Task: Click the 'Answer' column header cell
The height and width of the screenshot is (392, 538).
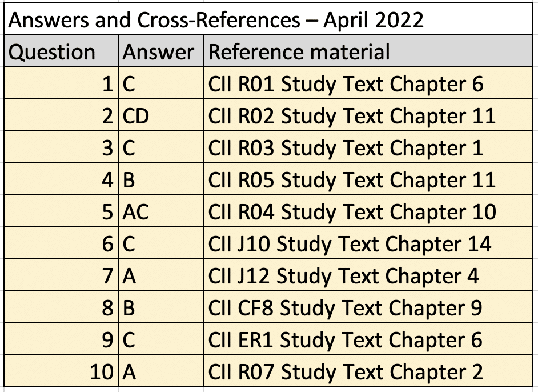Action: (x=161, y=52)
